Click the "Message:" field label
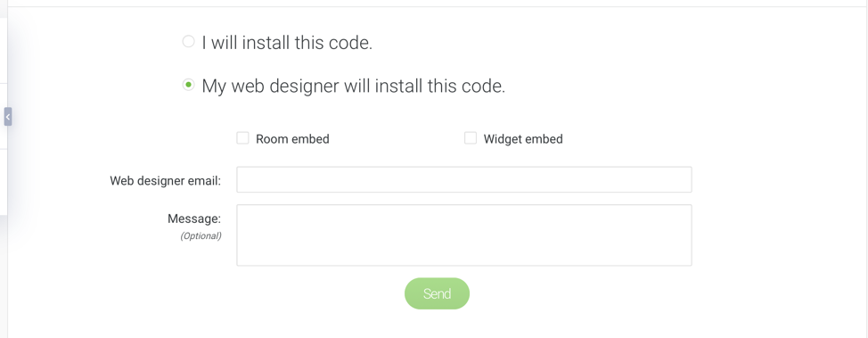 [194, 218]
